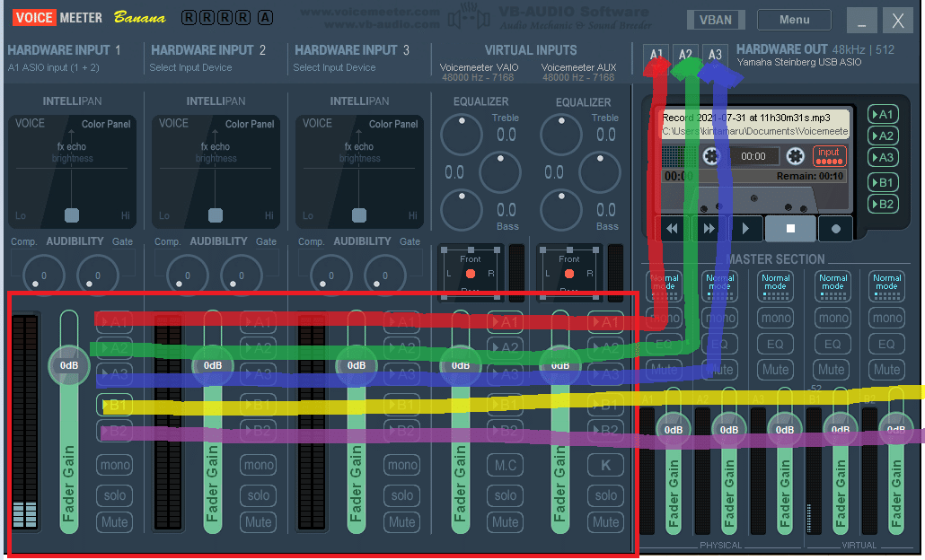Route cassette playback to A1 on the recorder
Viewport: 925px width, 560px height.
point(883,114)
